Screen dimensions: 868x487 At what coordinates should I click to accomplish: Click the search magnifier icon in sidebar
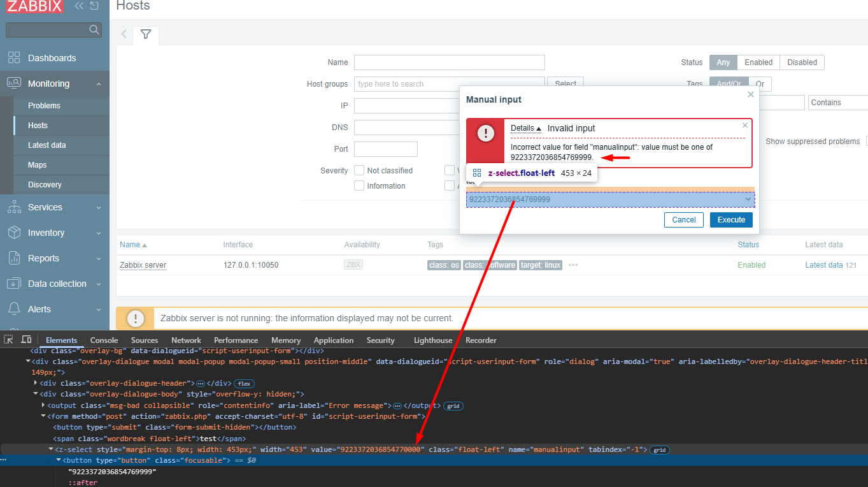94,30
